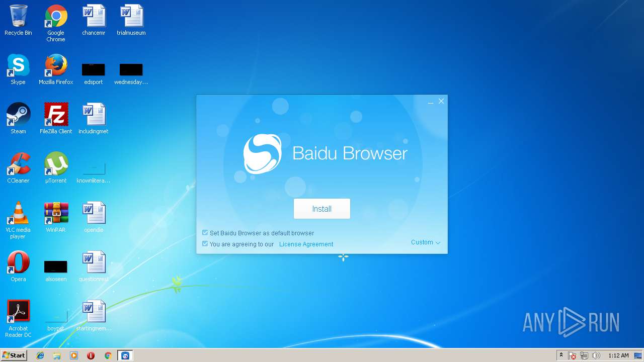The image size is (644, 362).
Task: Launch Internet Explorer from the taskbar
Action: [x=40, y=355]
